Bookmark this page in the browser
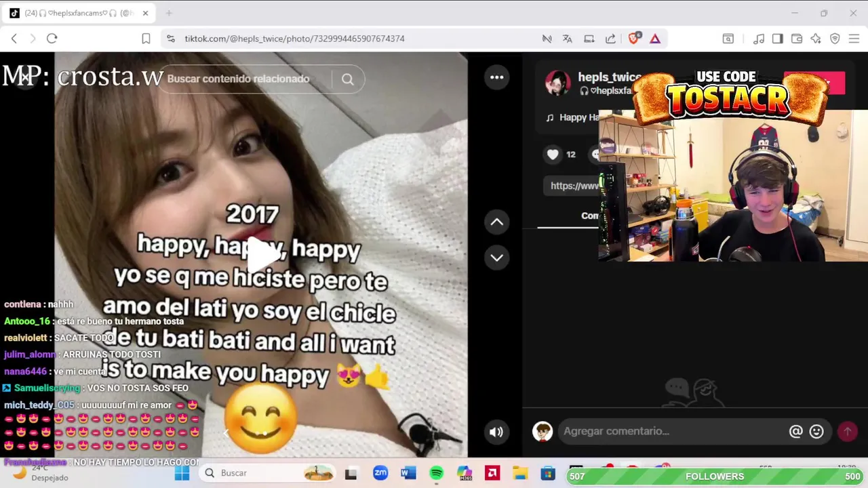The width and height of the screenshot is (868, 488). (146, 39)
